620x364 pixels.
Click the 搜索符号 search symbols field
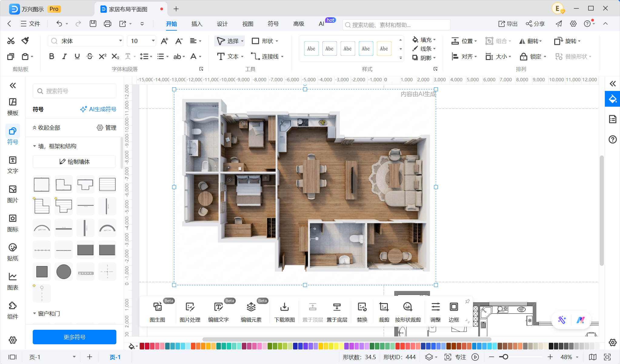[75, 91]
